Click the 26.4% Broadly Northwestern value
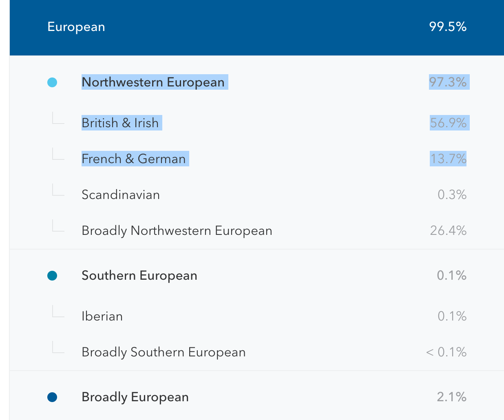This screenshot has height=420, width=504. point(448,230)
